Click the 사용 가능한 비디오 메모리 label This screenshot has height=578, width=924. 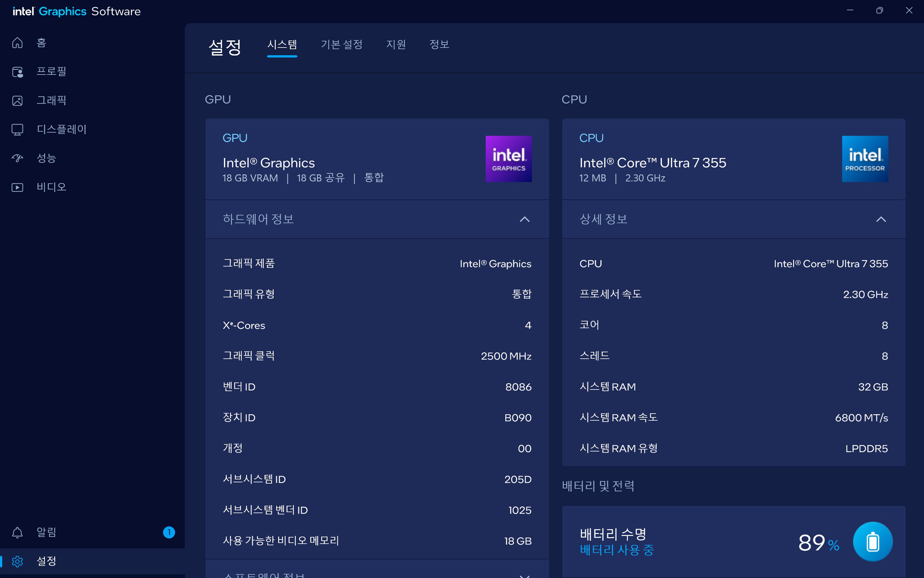click(x=281, y=540)
